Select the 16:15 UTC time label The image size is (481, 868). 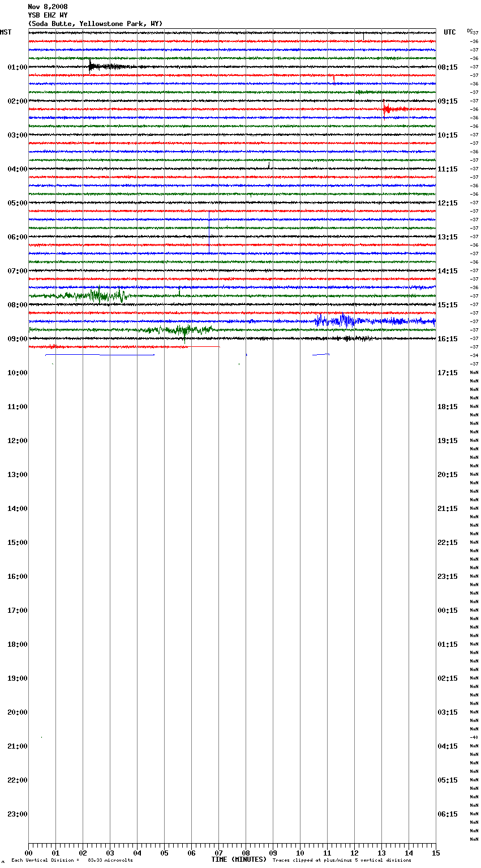(448, 339)
